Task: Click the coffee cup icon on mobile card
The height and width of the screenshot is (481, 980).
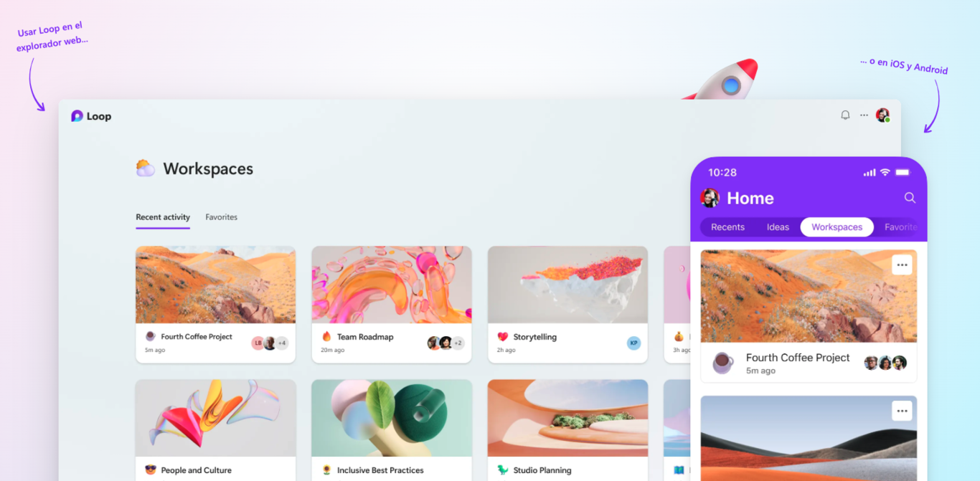Action: pos(723,363)
